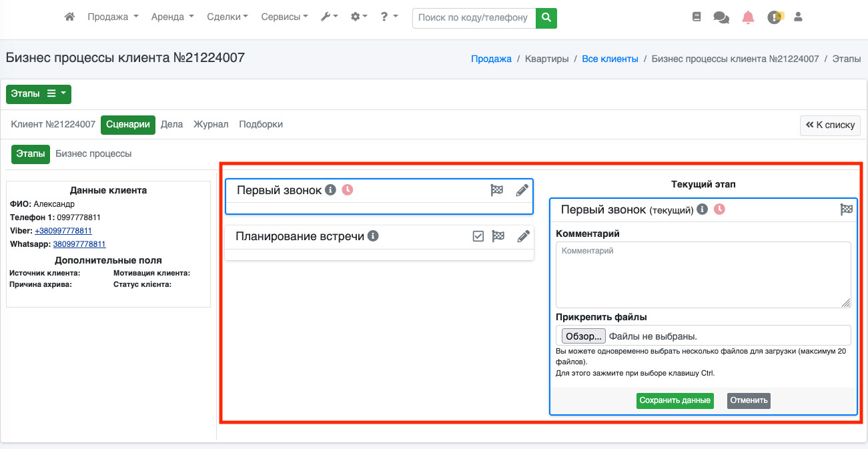Show info for Первый звонок stage in list
Image resolution: width=868 pixels, height=449 pixels.
point(330,190)
